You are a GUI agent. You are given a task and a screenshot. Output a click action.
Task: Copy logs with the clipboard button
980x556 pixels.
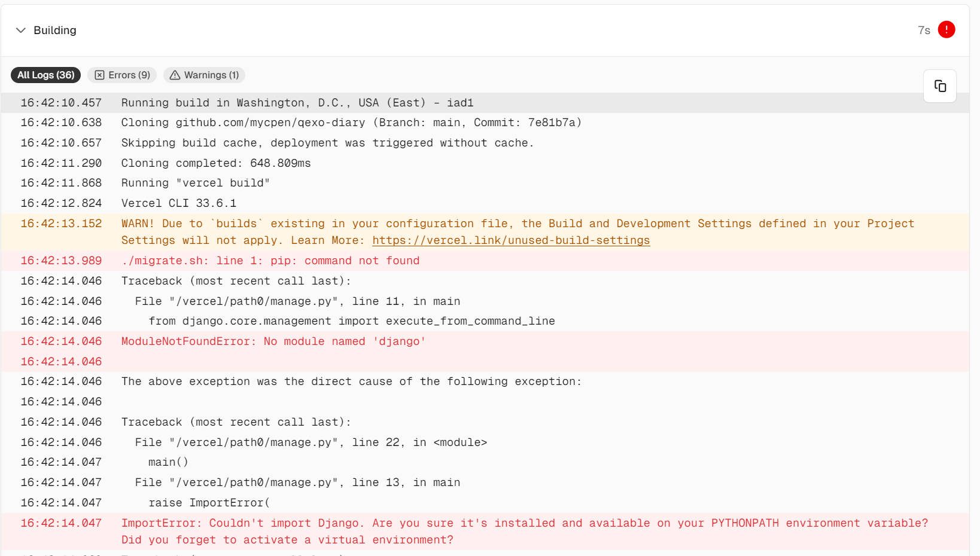tap(940, 86)
